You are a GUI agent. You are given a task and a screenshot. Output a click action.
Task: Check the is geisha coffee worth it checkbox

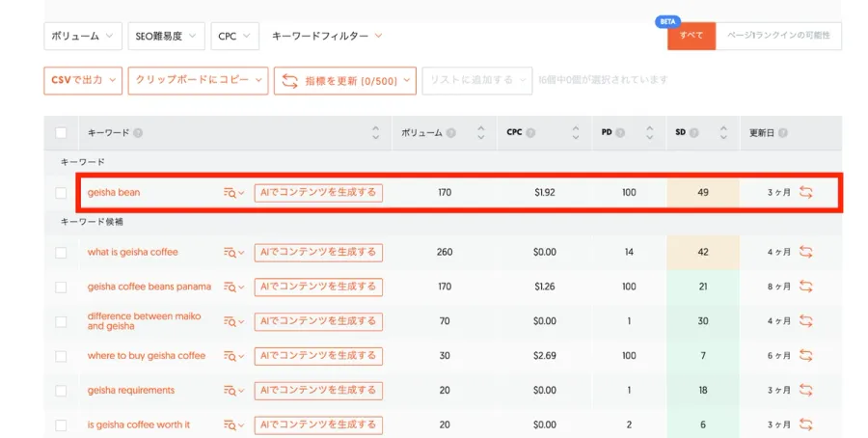[61, 425]
